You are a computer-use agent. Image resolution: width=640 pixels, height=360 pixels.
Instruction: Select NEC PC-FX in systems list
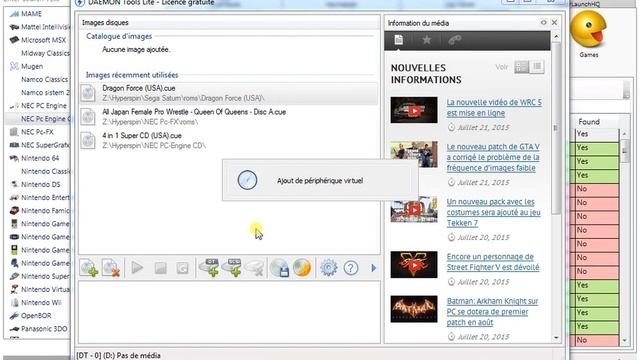(x=37, y=132)
